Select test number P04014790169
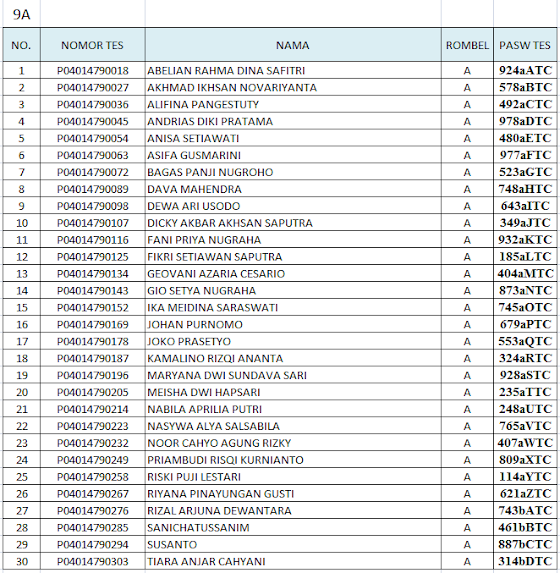The width and height of the screenshot is (560, 573). coord(93,325)
